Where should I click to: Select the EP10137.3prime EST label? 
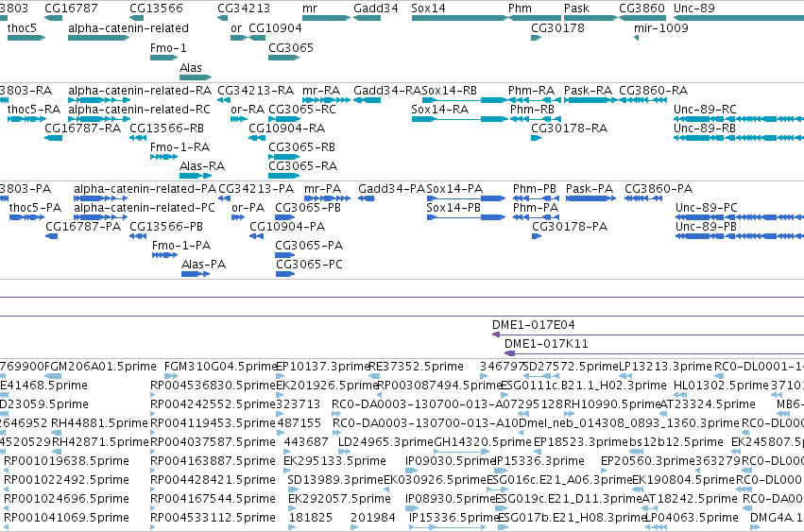pyautogui.click(x=322, y=367)
